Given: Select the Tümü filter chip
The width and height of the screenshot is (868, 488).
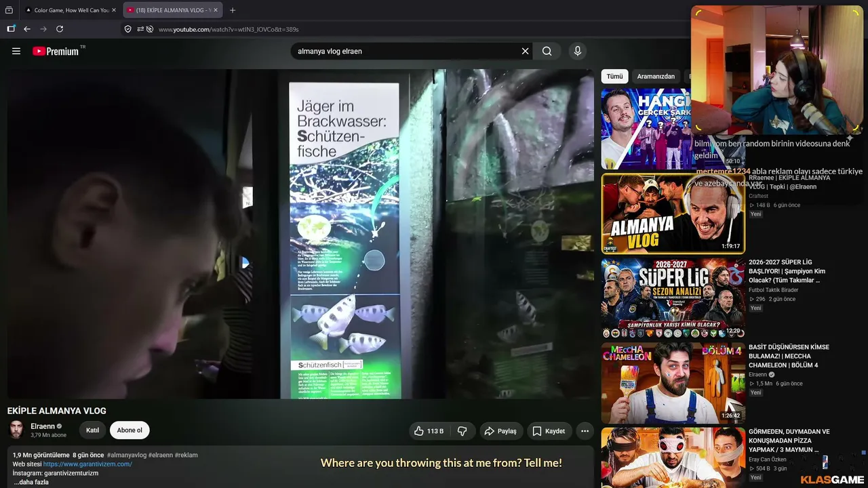Looking at the screenshot, I should [x=614, y=77].
